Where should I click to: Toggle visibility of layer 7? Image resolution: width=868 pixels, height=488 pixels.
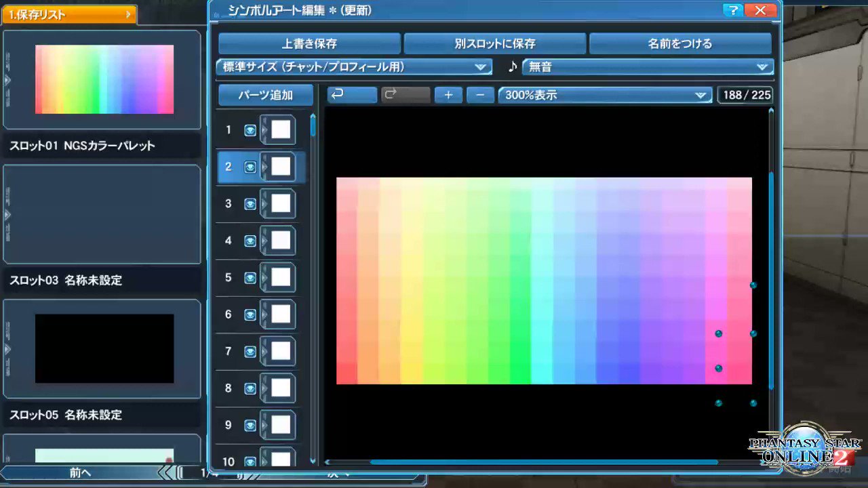250,351
